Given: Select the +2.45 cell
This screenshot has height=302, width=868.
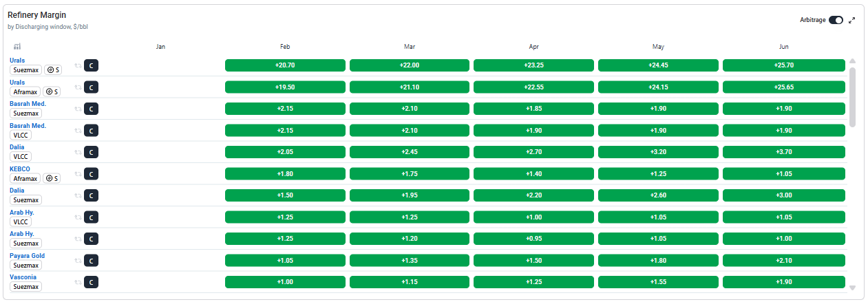Looking at the screenshot, I should pyautogui.click(x=410, y=152).
